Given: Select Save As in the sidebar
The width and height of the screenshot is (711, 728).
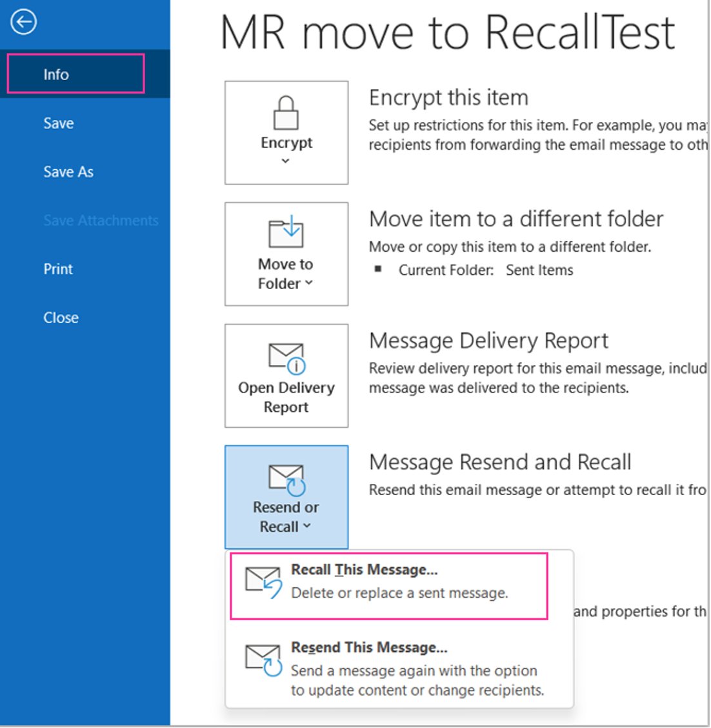Looking at the screenshot, I should [x=68, y=172].
